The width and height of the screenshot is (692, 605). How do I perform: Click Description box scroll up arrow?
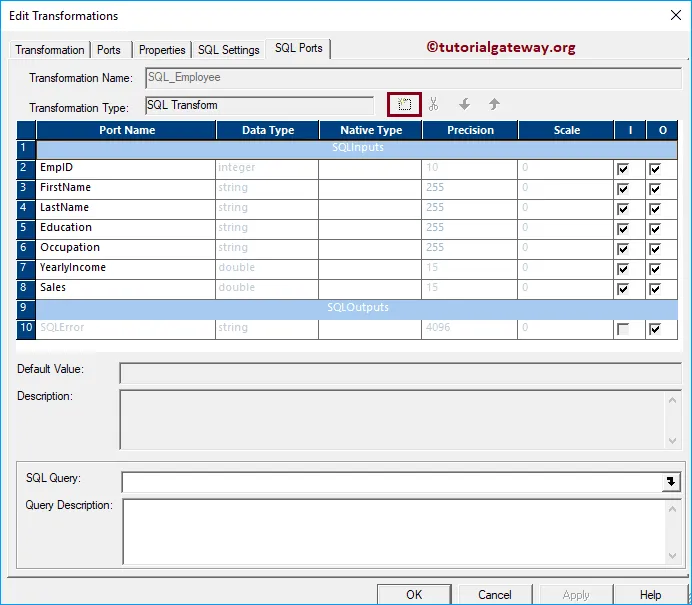tap(672, 401)
